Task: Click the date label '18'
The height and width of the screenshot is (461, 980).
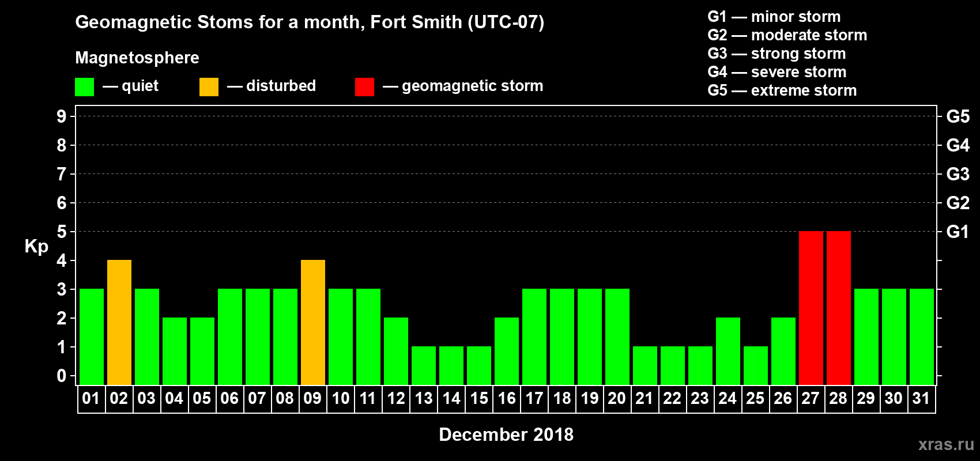Action: pos(562,398)
